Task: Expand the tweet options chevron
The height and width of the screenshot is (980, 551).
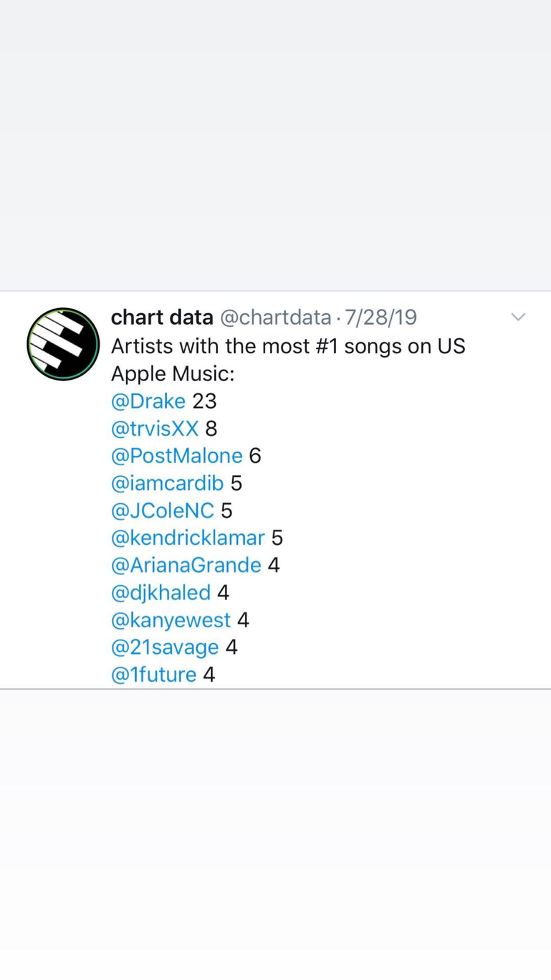Action: tap(518, 317)
